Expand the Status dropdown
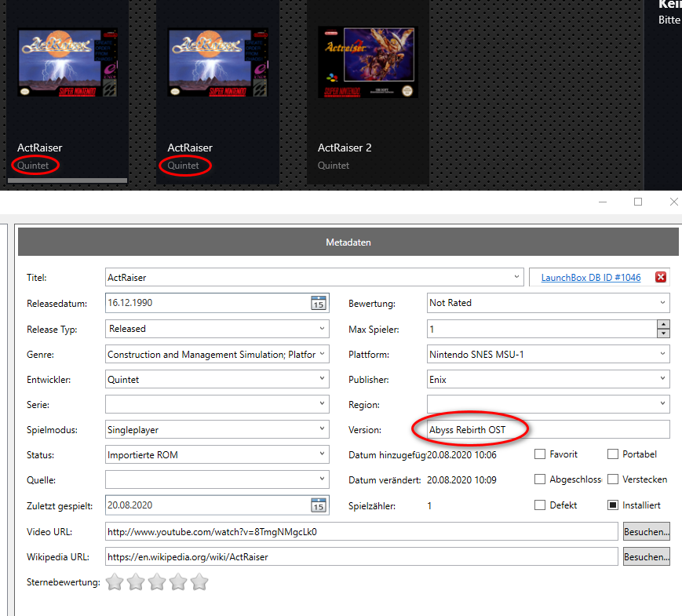The height and width of the screenshot is (616, 682). (322, 454)
